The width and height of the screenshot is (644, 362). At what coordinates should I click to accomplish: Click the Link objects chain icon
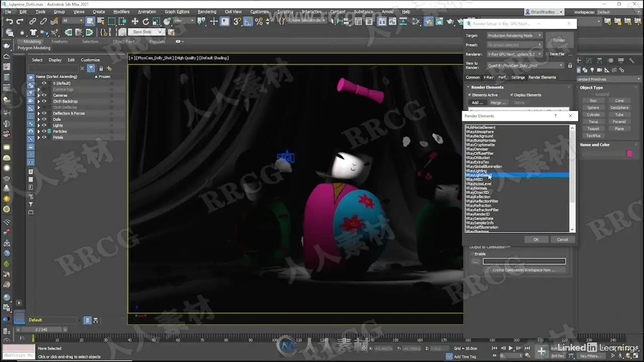[x=33, y=21]
